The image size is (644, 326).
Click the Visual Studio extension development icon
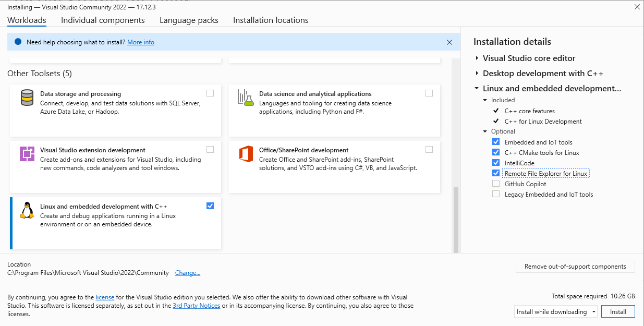pyautogui.click(x=27, y=154)
